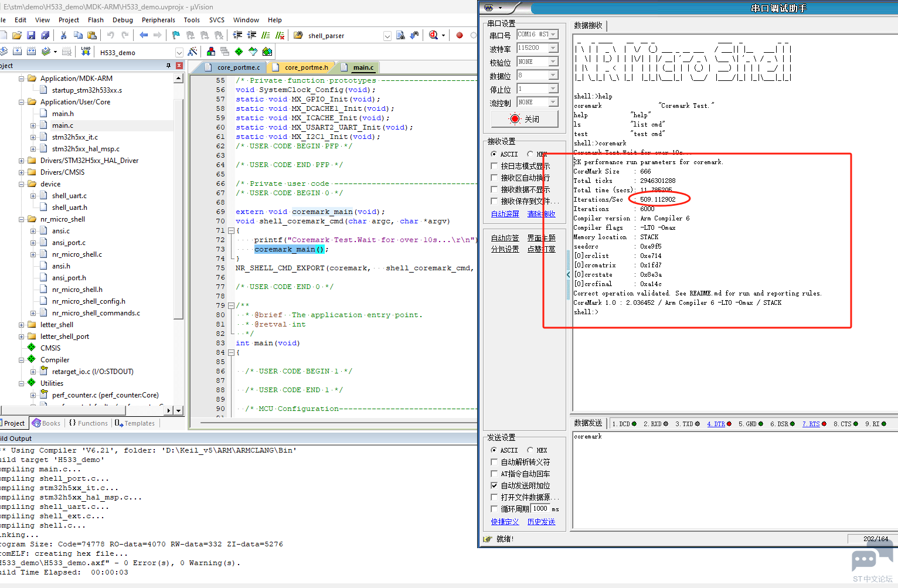
Task: Click the Indent selection icon
Action: click(237, 35)
